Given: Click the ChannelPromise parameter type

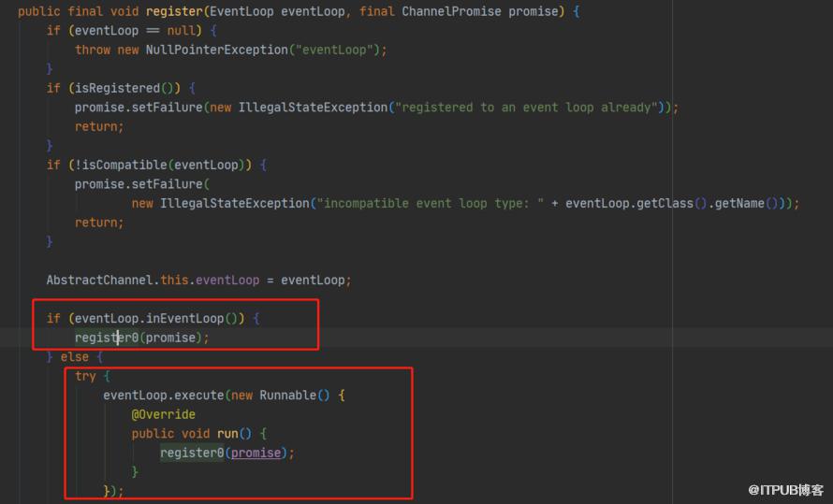Looking at the screenshot, I should click(451, 11).
